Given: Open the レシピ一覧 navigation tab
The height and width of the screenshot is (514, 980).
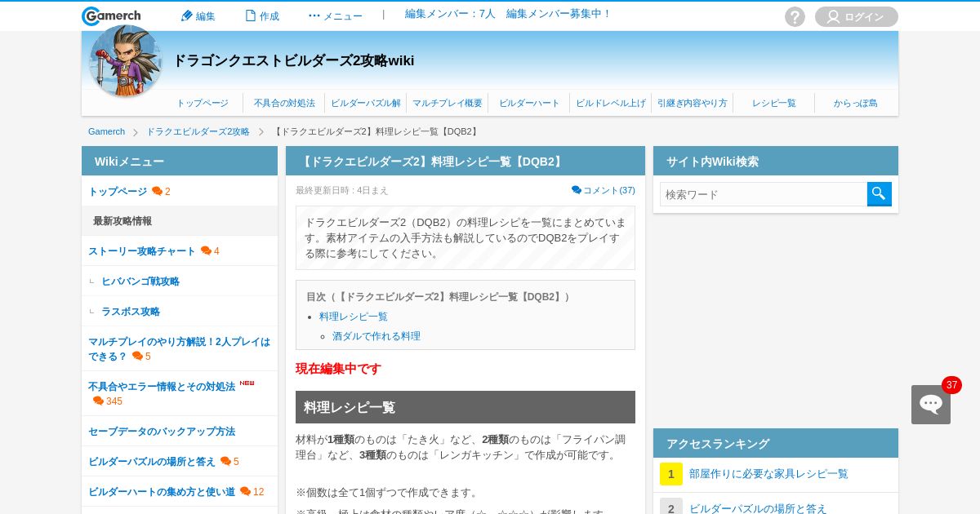Looking at the screenshot, I should tap(774, 104).
